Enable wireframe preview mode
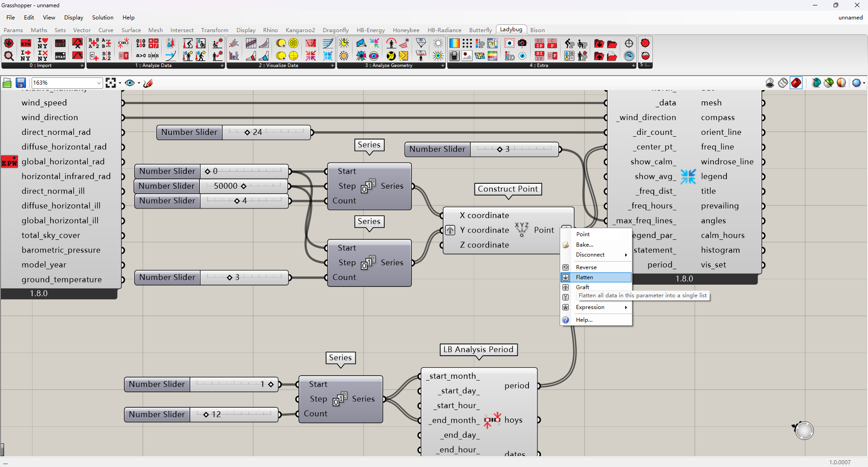 pos(783,83)
